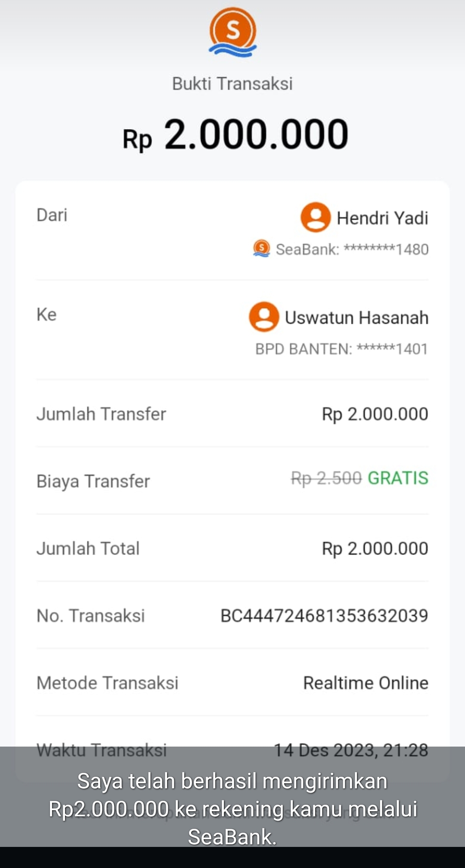This screenshot has height=868, width=465.
Task: Tap the transaction number BC444724681353632039
Action: tap(324, 616)
